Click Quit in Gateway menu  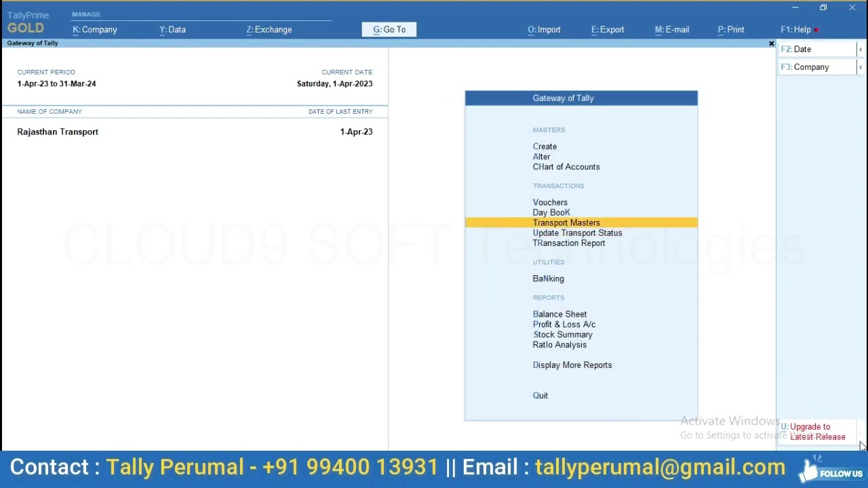coord(540,396)
